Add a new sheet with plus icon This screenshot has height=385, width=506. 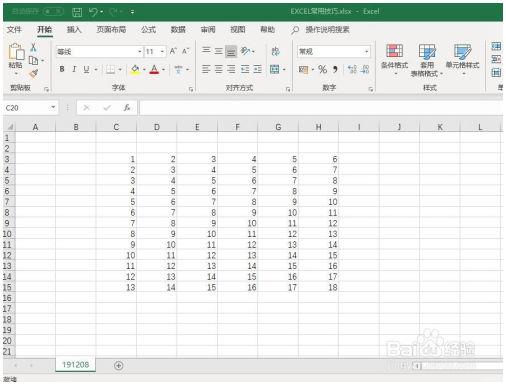118,366
